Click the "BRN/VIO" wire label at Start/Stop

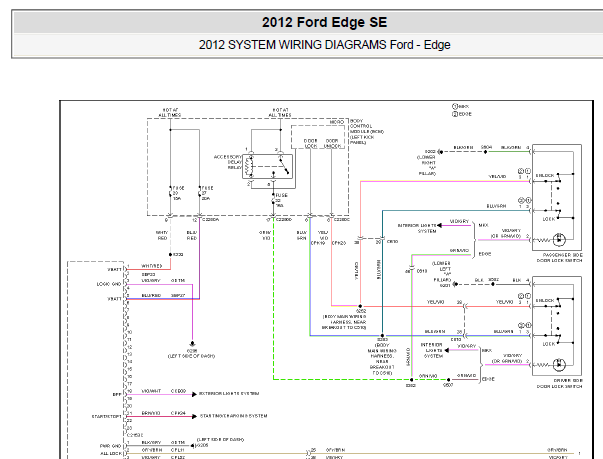tap(151, 413)
